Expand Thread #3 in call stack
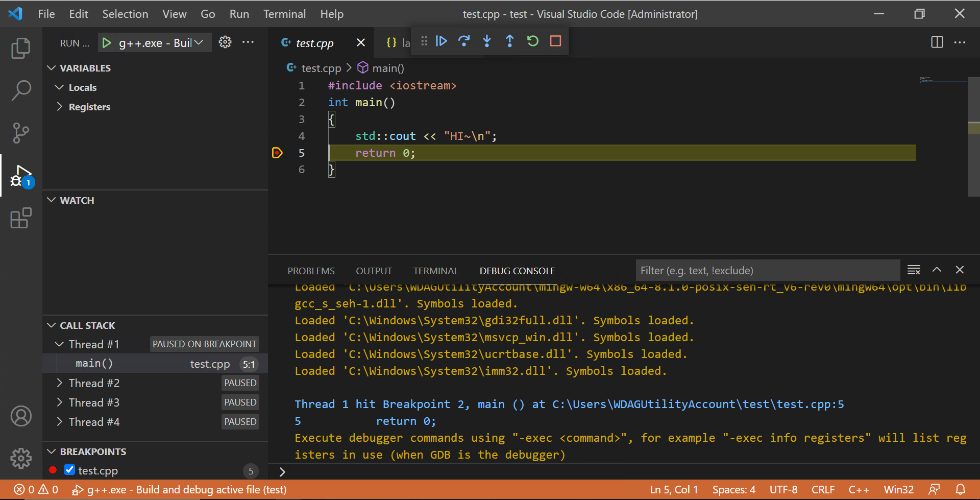Viewport: 980px width, 500px height. point(59,402)
